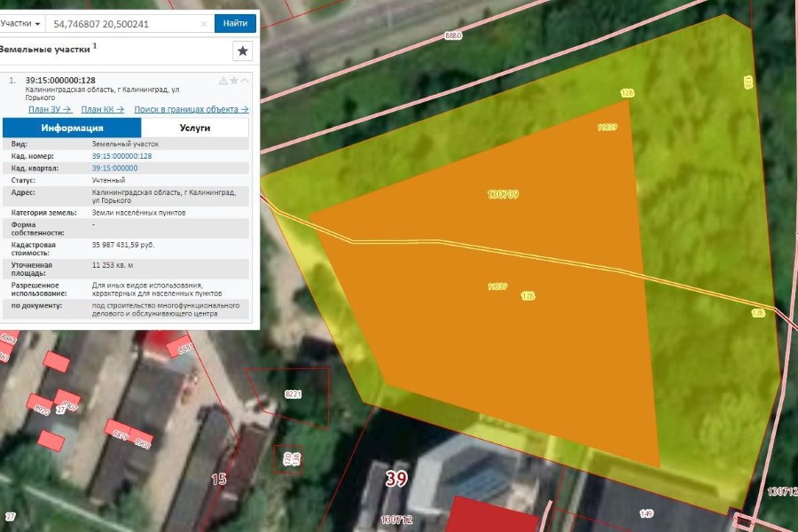The image size is (798, 532).
Task: Open the Участки search type dropdown
Action: [21, 23]
